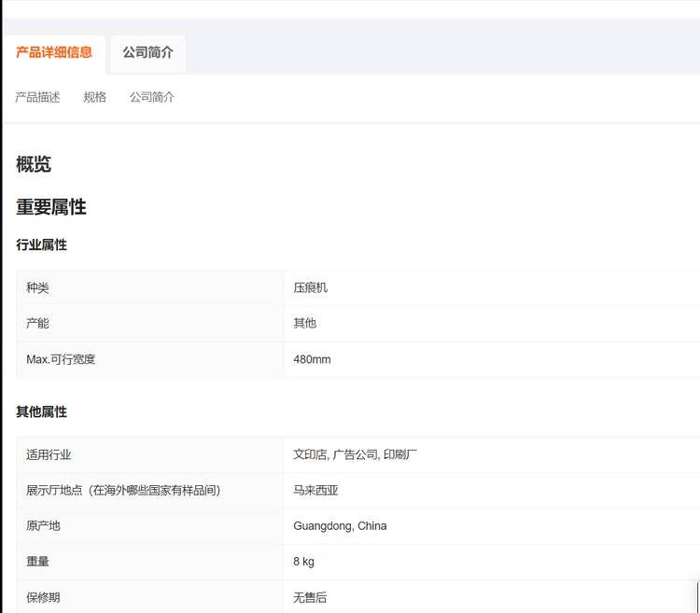This screenshot has height=613, width=700.
Task: Click the 其他属性 section title
Action: (41, 411)
